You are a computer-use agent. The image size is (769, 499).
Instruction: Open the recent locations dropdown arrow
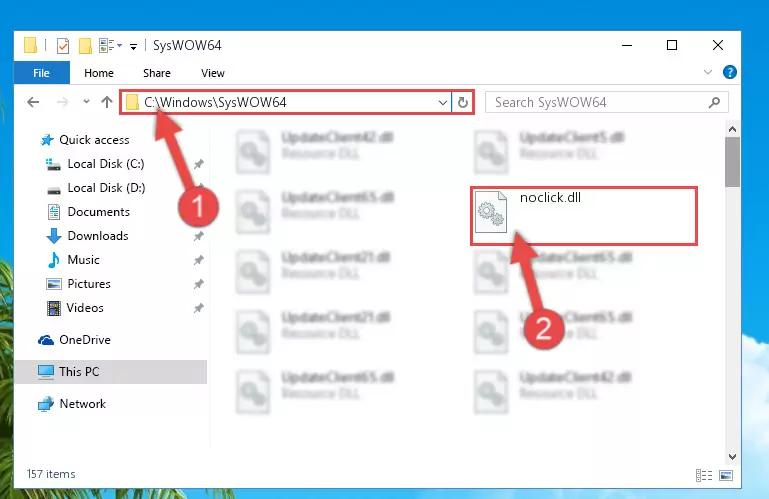86,102
